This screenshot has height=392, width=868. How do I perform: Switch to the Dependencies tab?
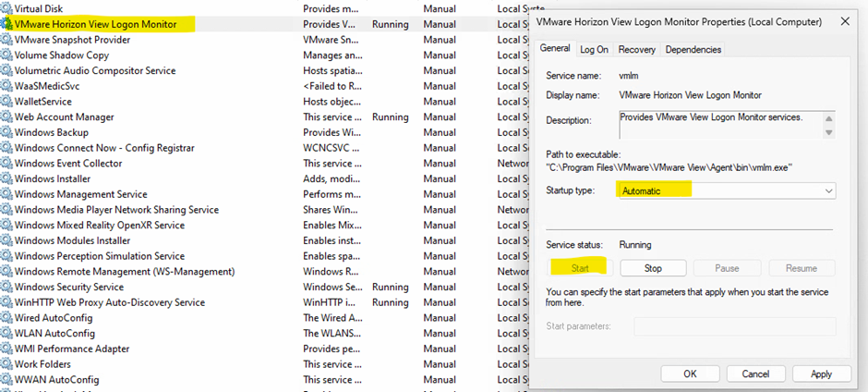tap(693, 49)
